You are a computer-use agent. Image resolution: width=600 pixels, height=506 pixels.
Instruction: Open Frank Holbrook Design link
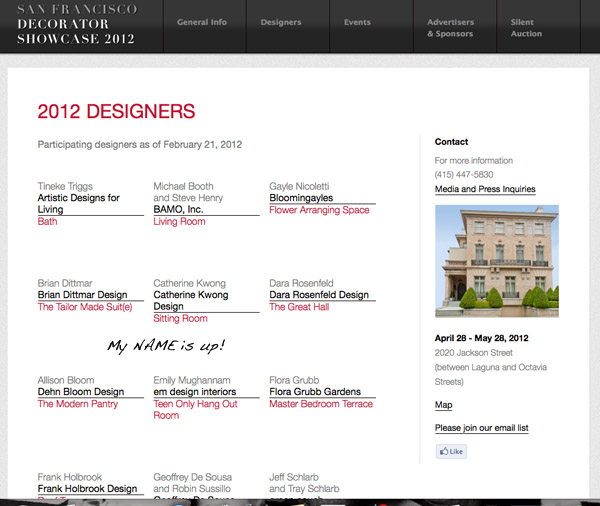point(87,489)
